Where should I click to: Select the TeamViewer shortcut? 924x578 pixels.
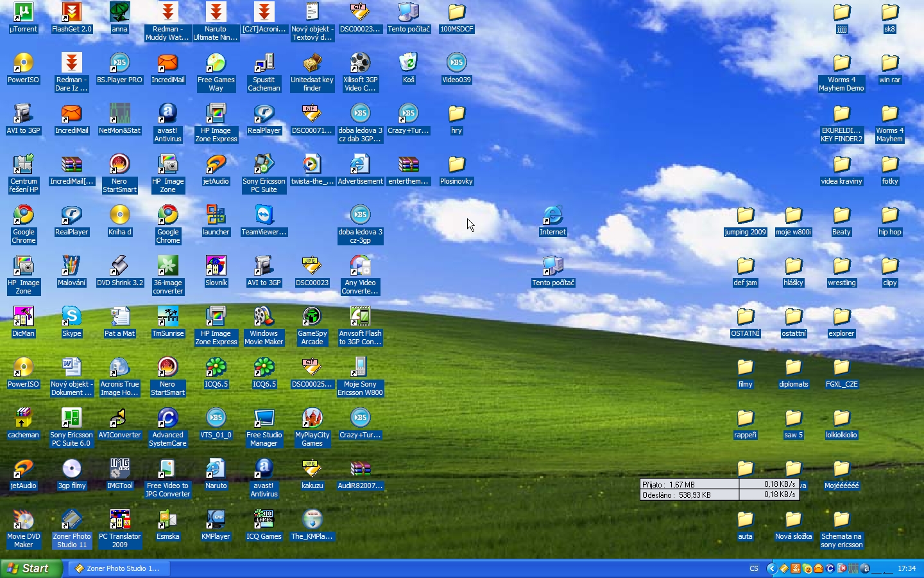pyautogui.click(x=264, y=221)
